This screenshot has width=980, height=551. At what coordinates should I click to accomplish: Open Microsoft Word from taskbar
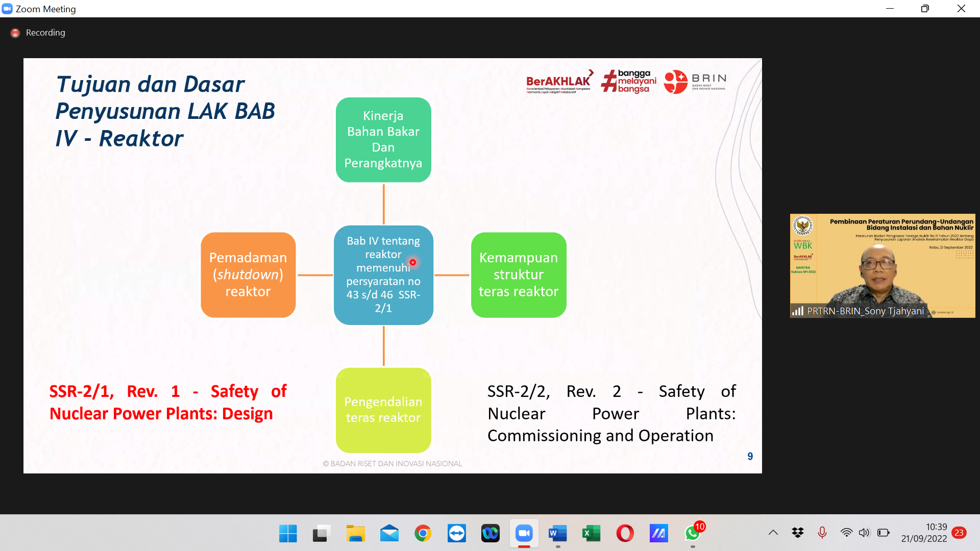[557, 534]
